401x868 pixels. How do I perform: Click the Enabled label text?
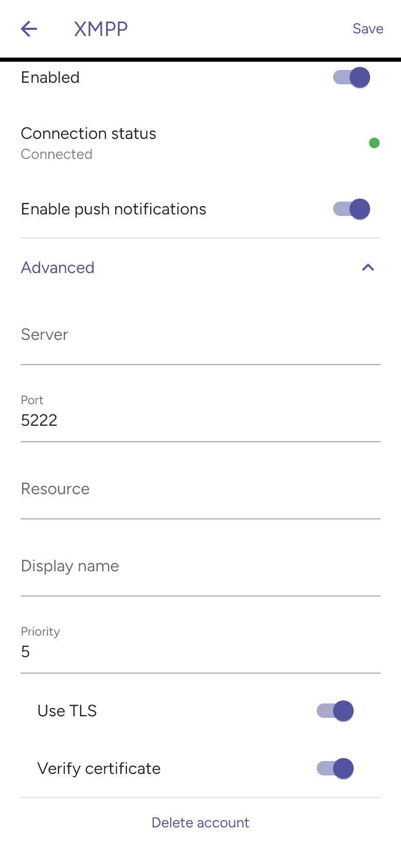(x=50, y=78)
